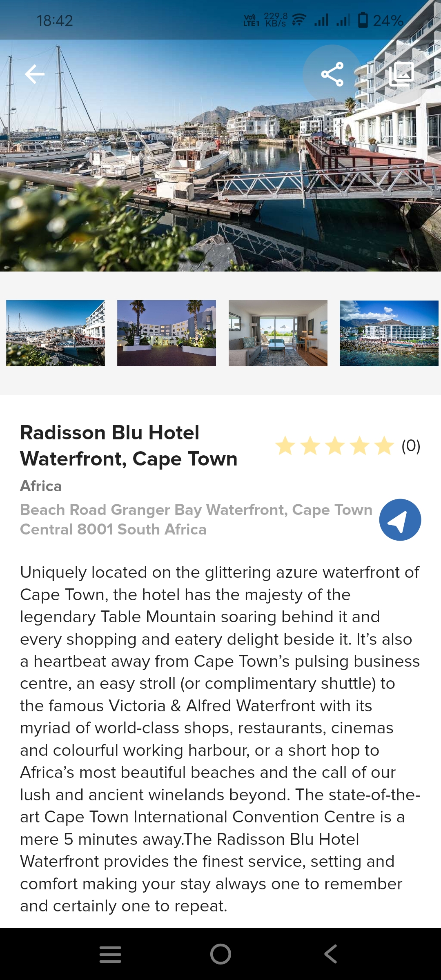Screen dimensions: 441x980
Task: Tap the Africa region label
Action: pos(41,486)
